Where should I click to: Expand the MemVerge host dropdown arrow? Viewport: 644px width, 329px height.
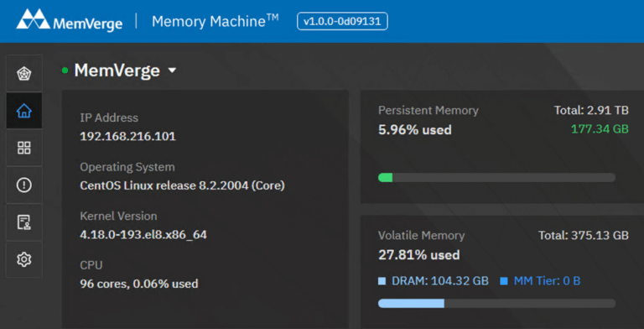(x=172, y=70)
